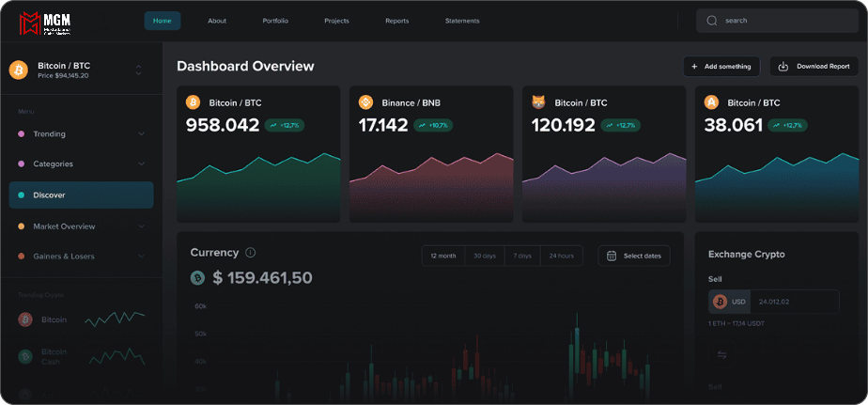Click the green Bitcoin Cash icon
This screenshot has width=868, height=405.
click(25, 357)
